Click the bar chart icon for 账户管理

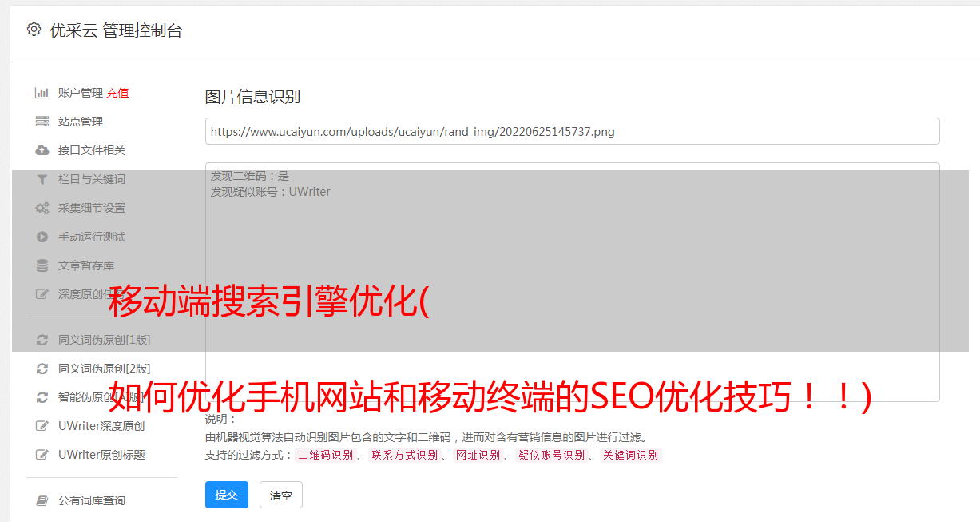click(42, 93)
